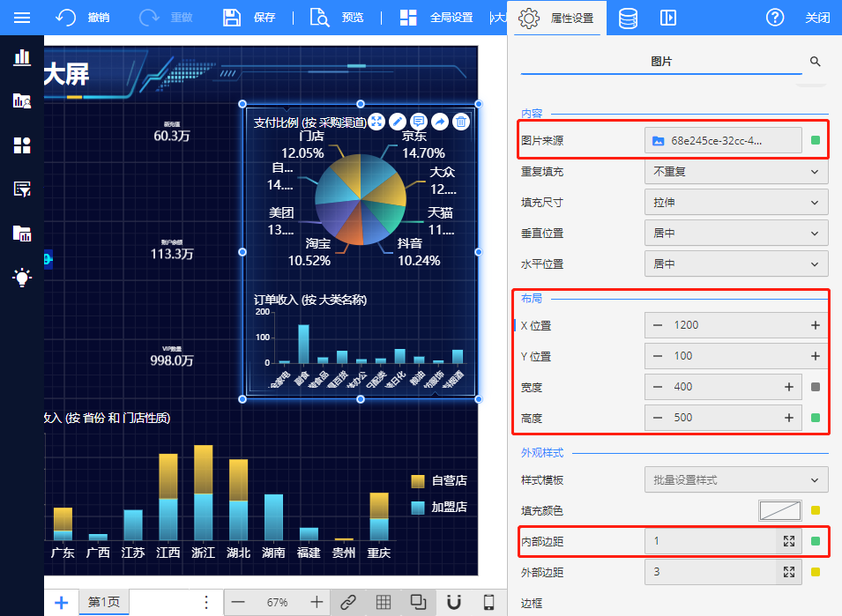Viewport: 842px width, 616px height.
Task: Increase the X 位置 value with plus
Action: pyautogui.click(x=815, y=325)
